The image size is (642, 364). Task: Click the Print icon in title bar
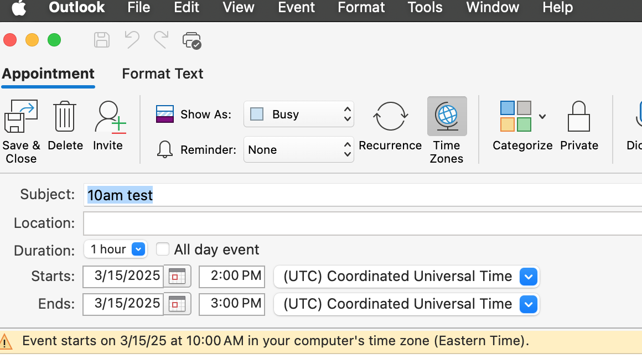tap(191, 40)
